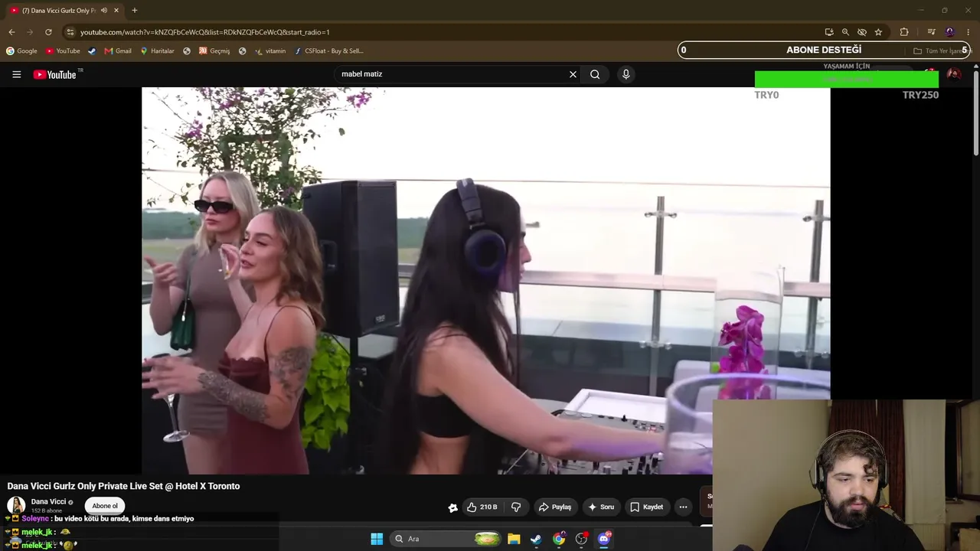980x551 pixels.
Task: Open the CSFloat - Buy & Sell bookmark
Action: point(328,51)
